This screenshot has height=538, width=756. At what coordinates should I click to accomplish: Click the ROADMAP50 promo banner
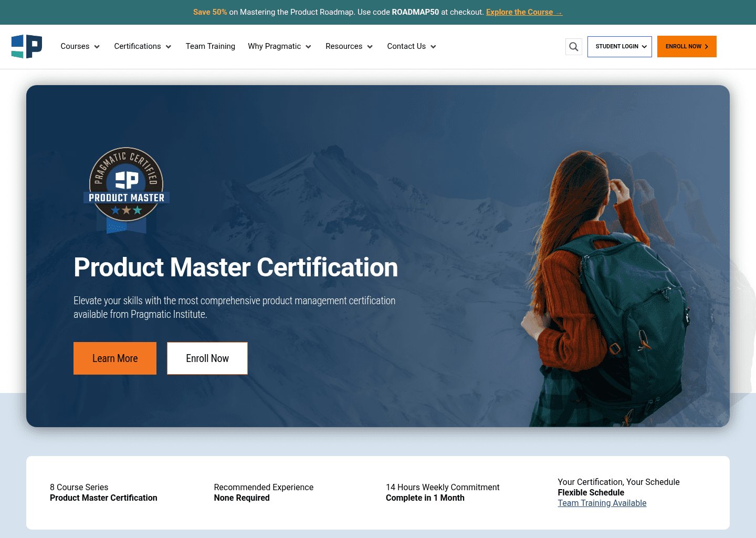378,12
